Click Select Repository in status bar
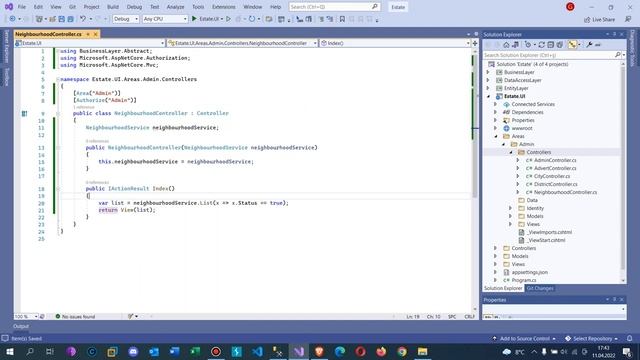The image size is (640, 360). tap(591, 338)
